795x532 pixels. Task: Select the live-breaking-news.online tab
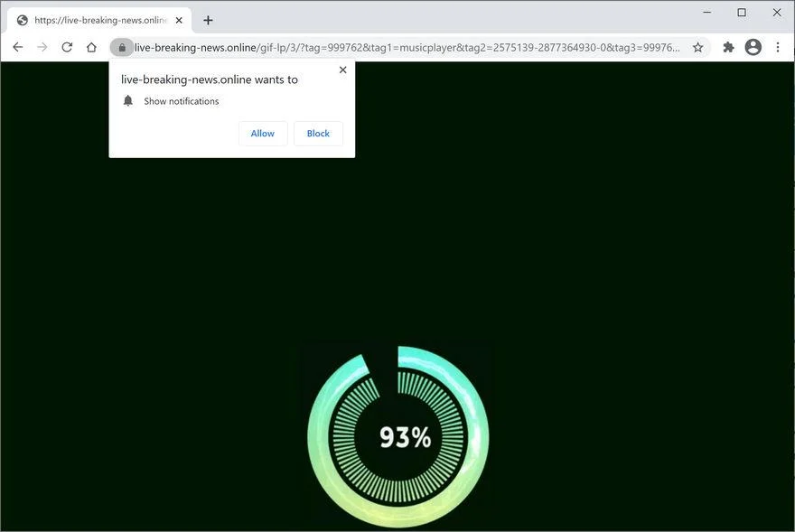[x=100, y=20]
